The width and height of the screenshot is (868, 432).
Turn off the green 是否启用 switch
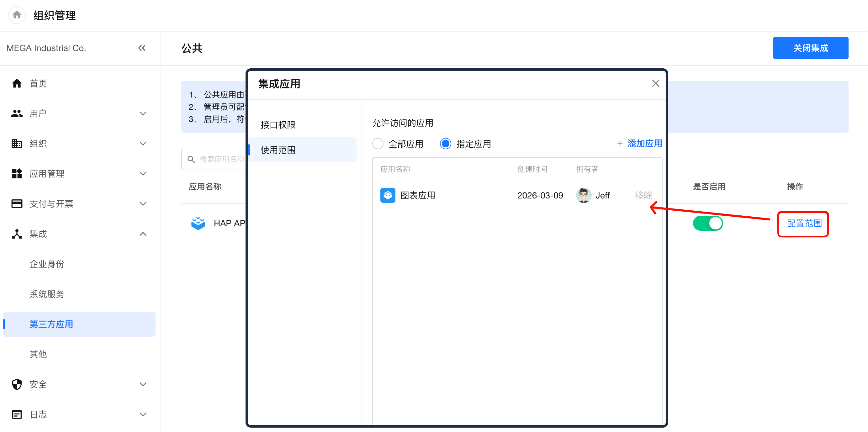pos(708,224)
